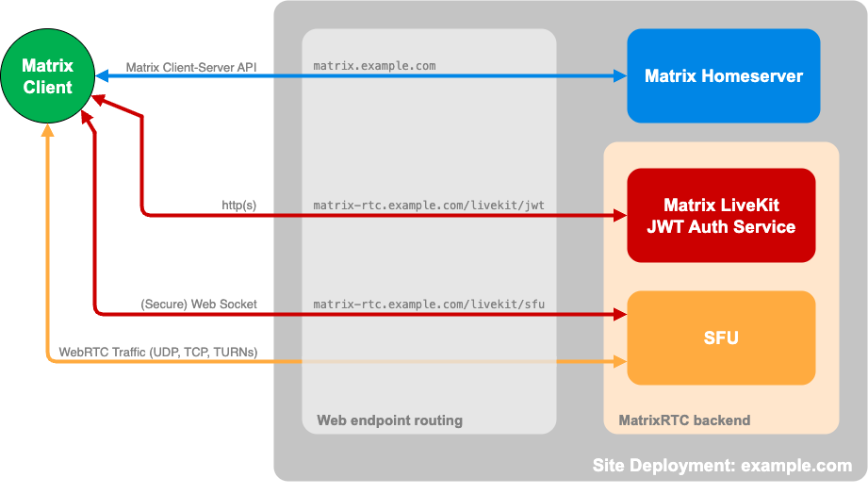Viewport: 868px width, 494px height.
Task: Click the green Matrix Client circle
Action: pos(47,76)
